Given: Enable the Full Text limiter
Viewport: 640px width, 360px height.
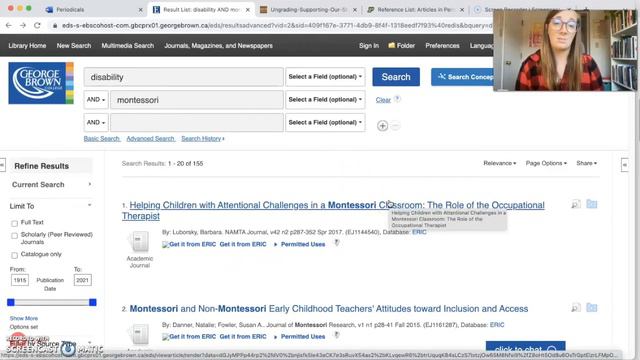Looking at the screenshot, I should pyautogui.click(x=15, y=223).
